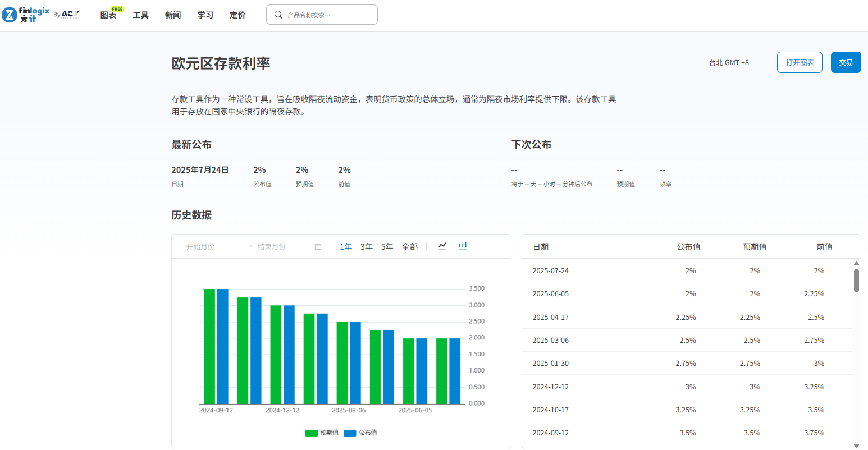Click the Finlogix logo icon
This screenshot has width=868, height=450.
pos(10,15)
